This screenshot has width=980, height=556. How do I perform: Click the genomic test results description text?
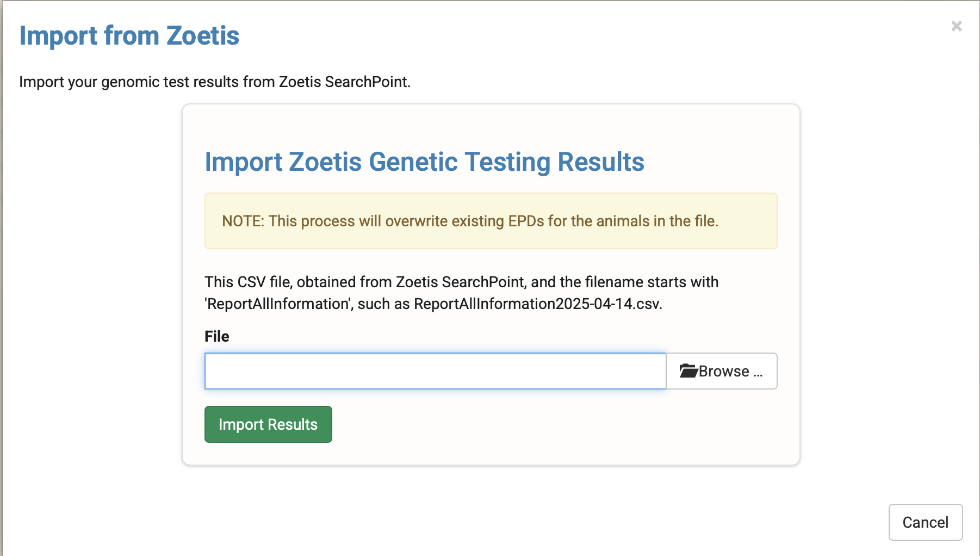click(x=214, y=82)
